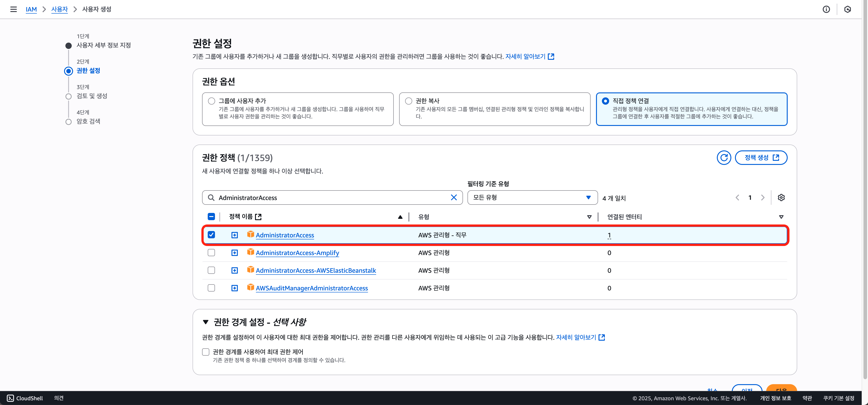Select the 그룹에 사용자 추가 radio option
Screen dimensions: 868x405
click(212, 101)
